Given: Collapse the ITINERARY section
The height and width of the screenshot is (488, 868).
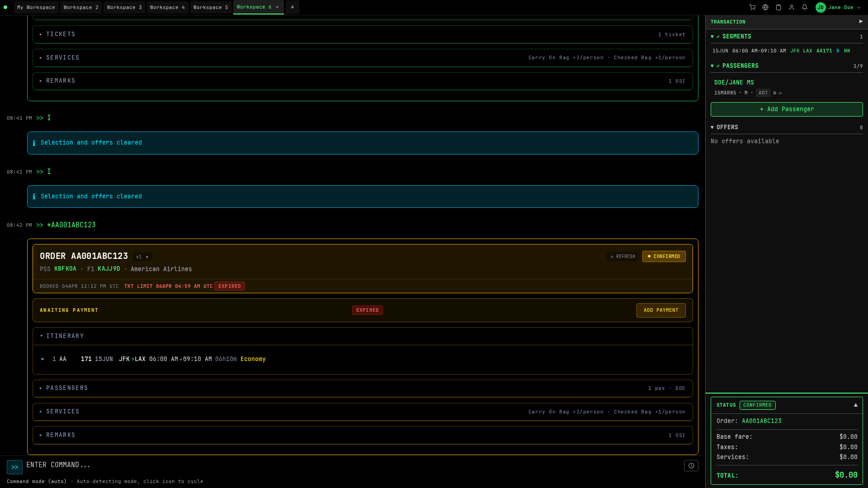Looking at the screenshot, I should pyautogui.click(x=363, y=336).
